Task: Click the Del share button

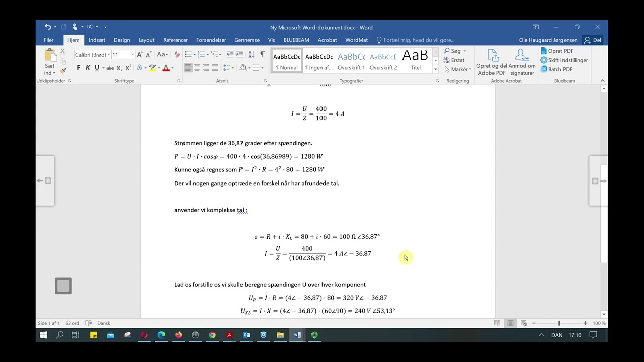Action: point(593,40)
